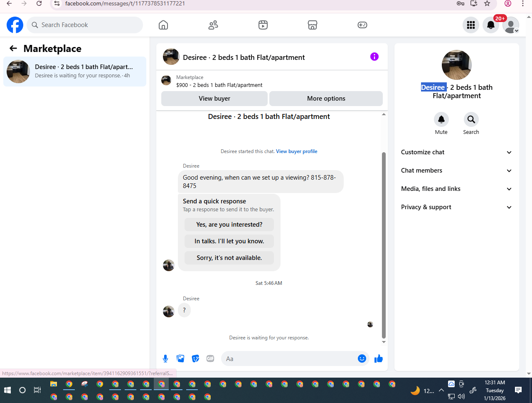This screenshot has width=532, height=403.
Task: Go to the Home feed icon
Action: tap(163, 25)
